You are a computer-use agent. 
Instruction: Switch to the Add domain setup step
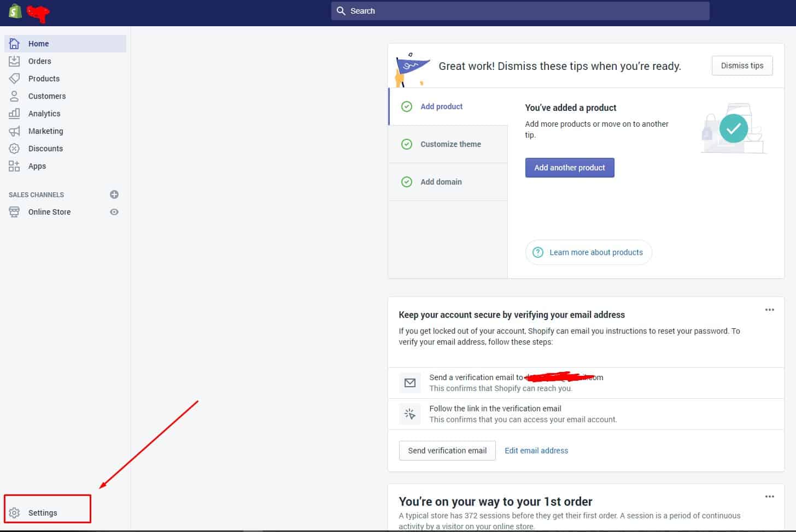click(x=441, y=181)
